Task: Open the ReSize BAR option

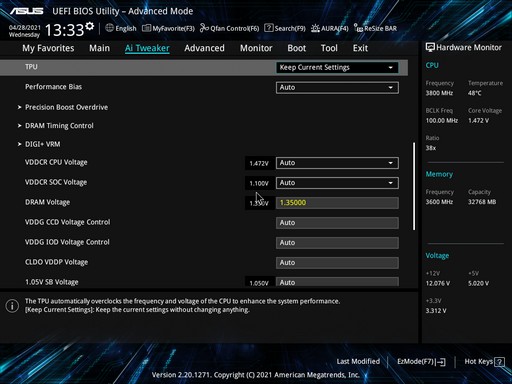Action: point(375,28)
